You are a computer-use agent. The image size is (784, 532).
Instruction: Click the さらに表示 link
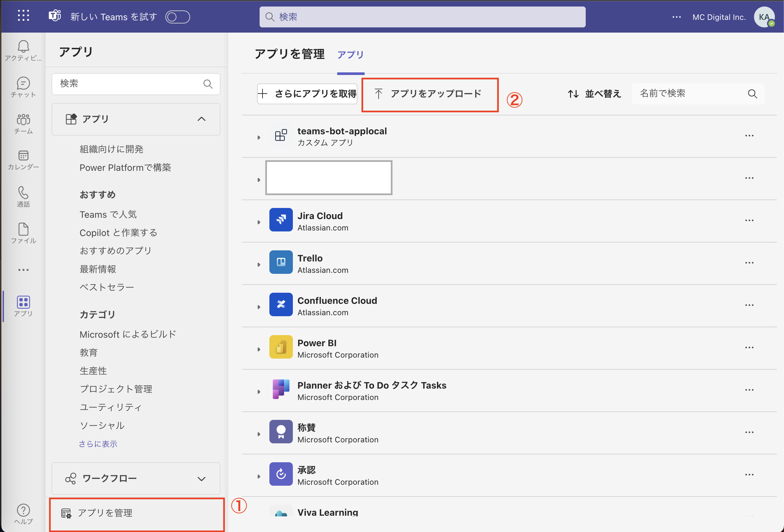98,444
